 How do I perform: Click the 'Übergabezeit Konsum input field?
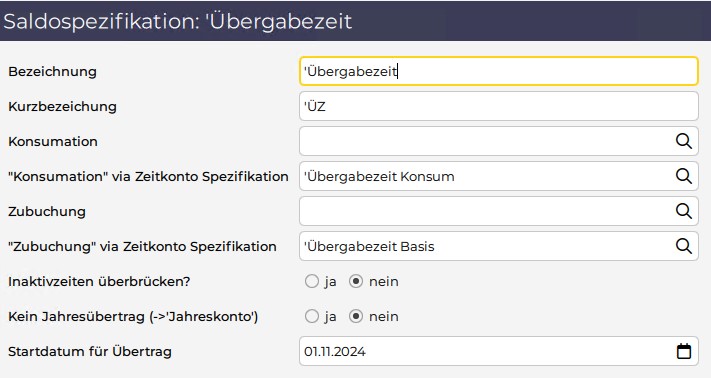(486, 176)
